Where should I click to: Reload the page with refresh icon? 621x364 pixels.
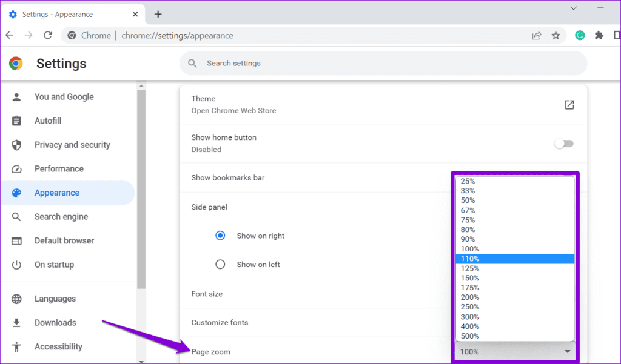[x=48, y=35]
